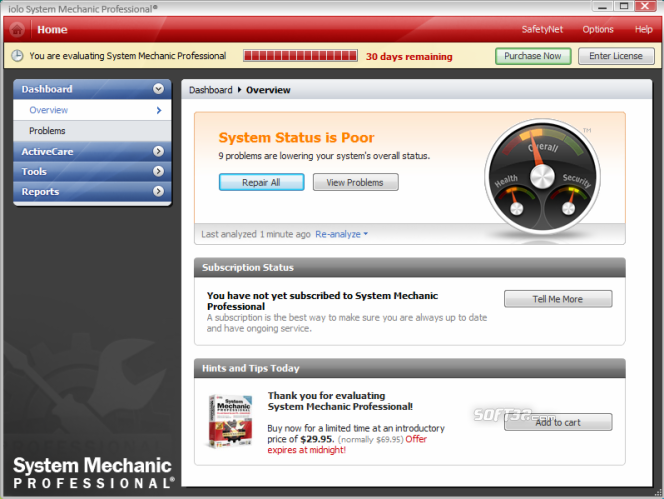Viewport: 664px width, 499px height.
Task: Maximize the System Mechanic window
Action: click(x=624, y=6)
